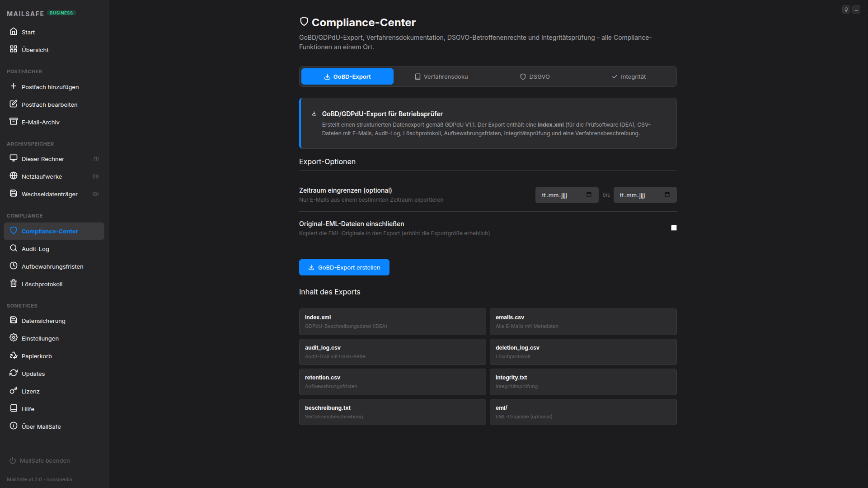This screenshot has width=868, height=488.
Task: Open the end date calendar picker
Action: pyautogui.click(x=667, y=194)
